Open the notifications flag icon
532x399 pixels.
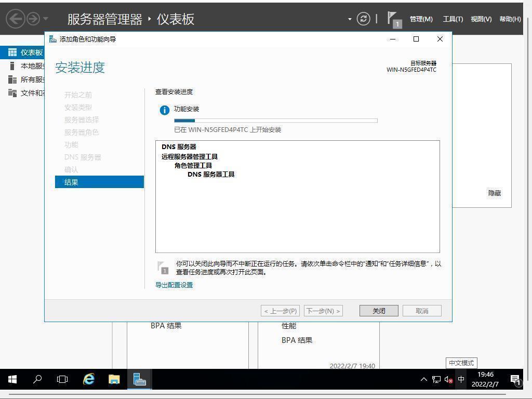(394, 20)
